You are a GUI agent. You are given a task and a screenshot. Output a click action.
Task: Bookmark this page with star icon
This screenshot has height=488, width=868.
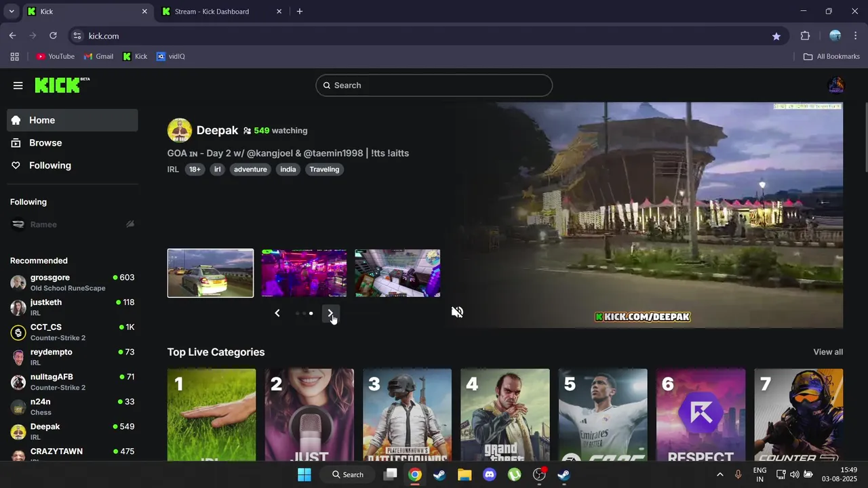coord(776,36)
